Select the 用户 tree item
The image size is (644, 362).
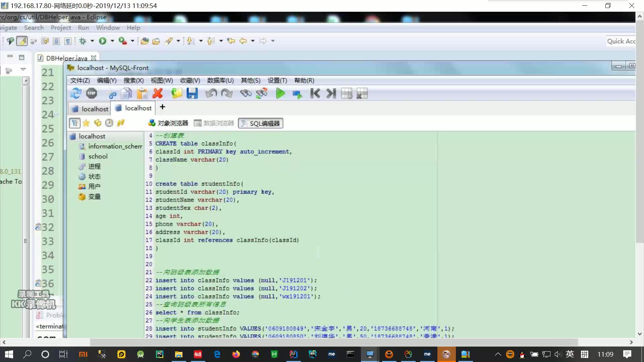click(x=94, y=186)
